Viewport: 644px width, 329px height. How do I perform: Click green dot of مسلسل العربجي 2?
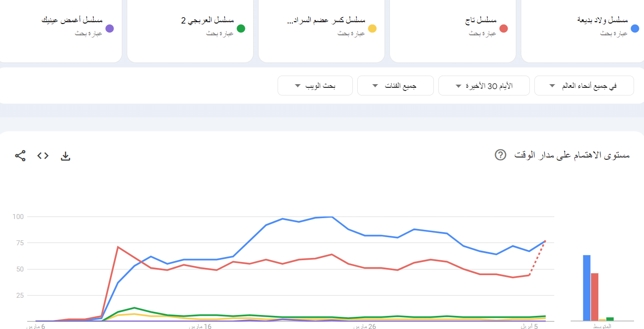pos(241,29)
